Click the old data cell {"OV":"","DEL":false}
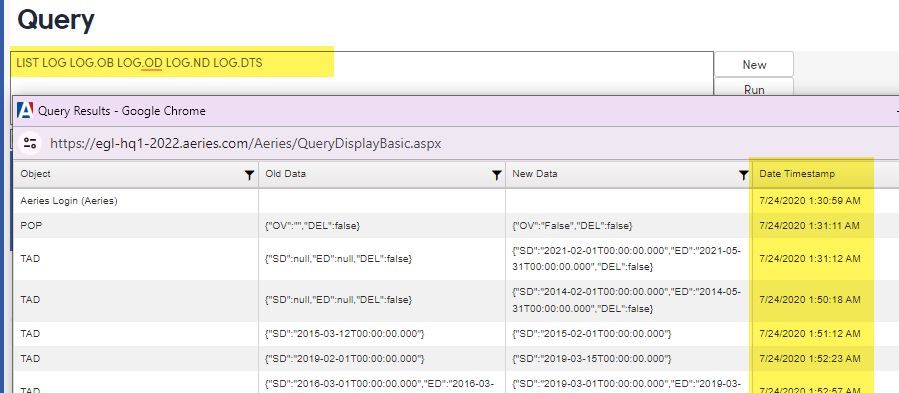899x393 pixels. (382, 225)
